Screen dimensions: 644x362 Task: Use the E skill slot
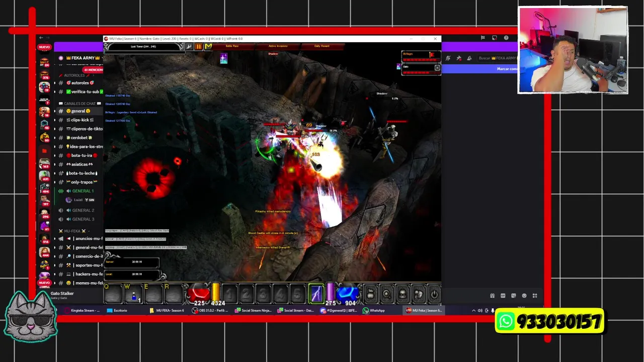153,294
